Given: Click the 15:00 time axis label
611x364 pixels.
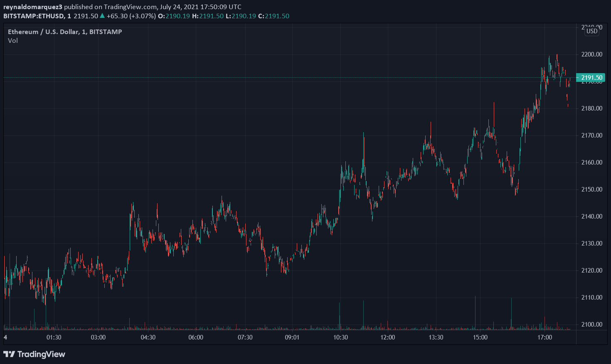Looking at the screenshot, I should 480,337.
